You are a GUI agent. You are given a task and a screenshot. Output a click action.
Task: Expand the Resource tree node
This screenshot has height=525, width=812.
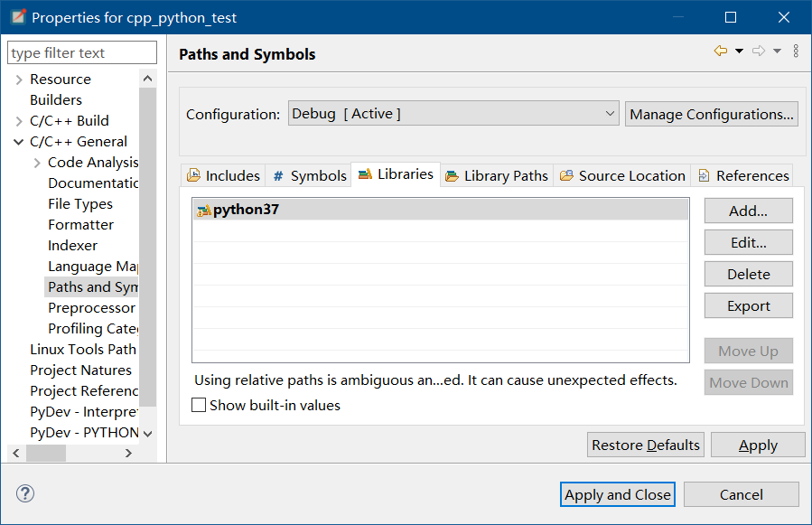coord(19,80)
